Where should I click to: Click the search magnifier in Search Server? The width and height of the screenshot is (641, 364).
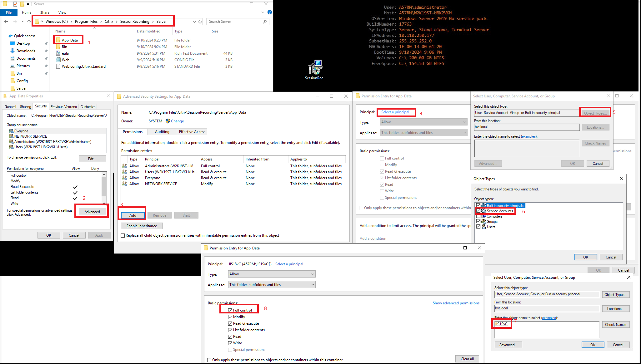click(x=265, y=21)
